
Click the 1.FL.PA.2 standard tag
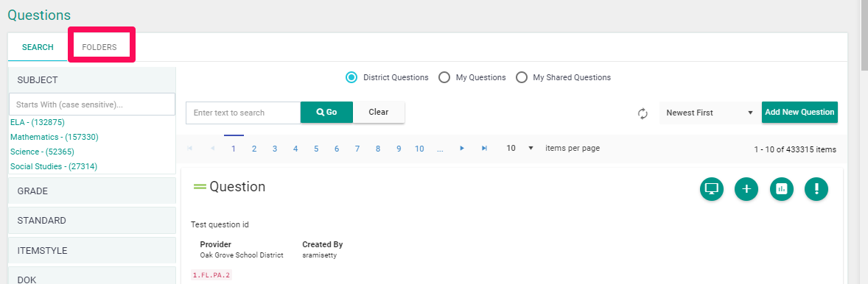coord(211,274)
